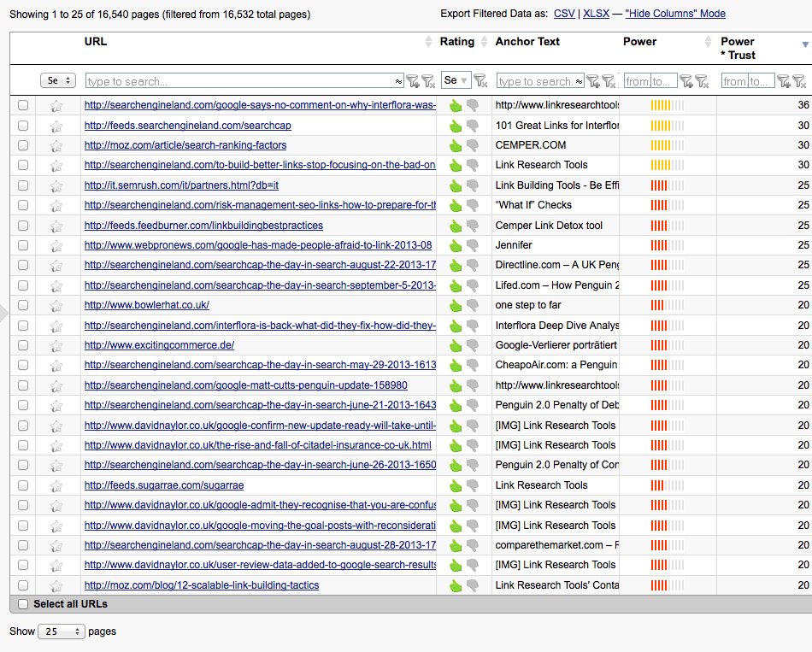Tick the checkbox for moz.com search-ranking-factors row
812x652 pixels.
coord(23,145)
